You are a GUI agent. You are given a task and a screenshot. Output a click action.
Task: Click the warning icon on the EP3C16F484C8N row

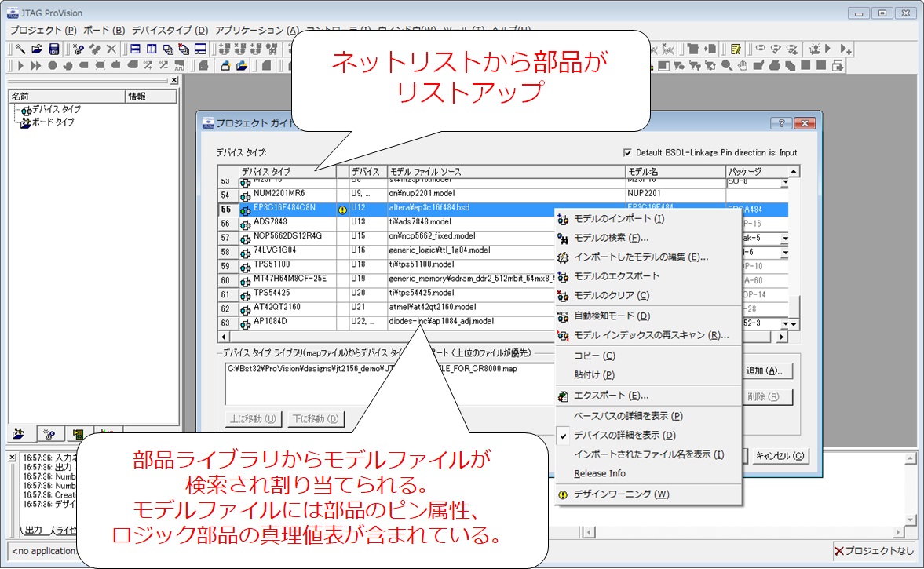[341, 209]
